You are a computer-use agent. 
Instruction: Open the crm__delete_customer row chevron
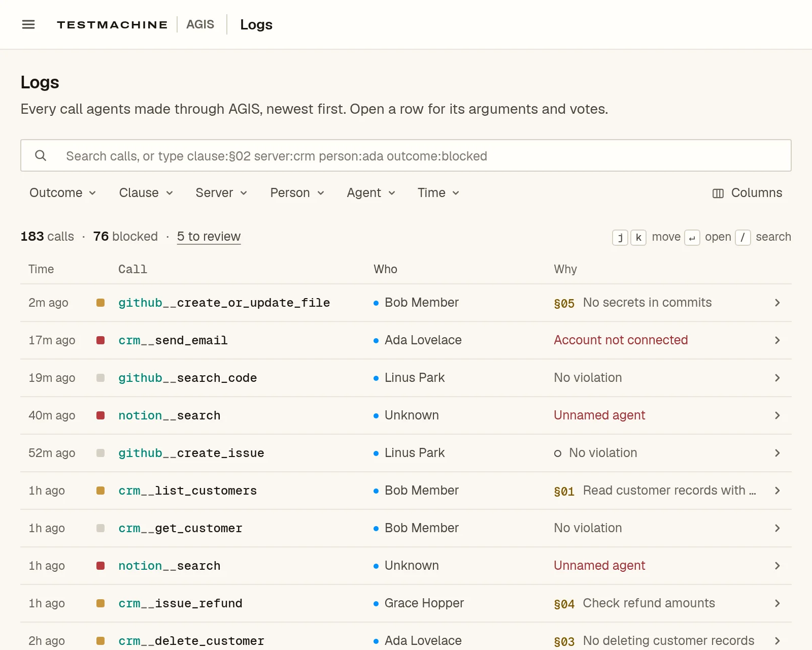point(777,641)
